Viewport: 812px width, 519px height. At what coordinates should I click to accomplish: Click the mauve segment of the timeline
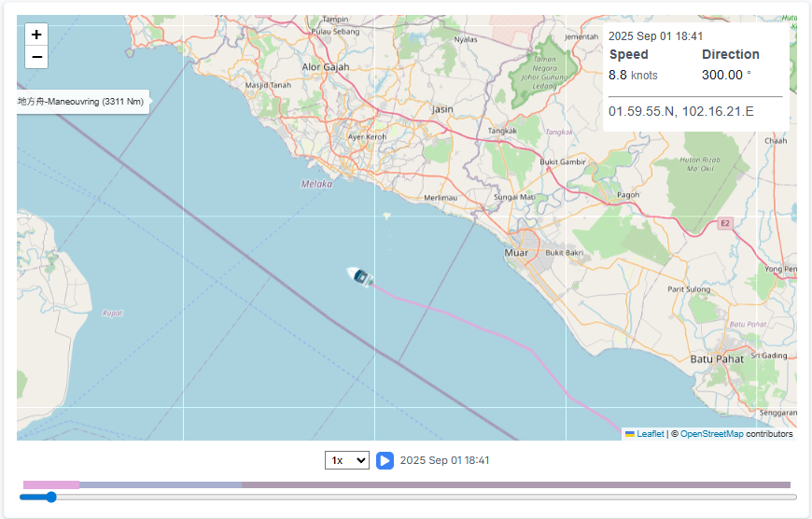[515, 485]
